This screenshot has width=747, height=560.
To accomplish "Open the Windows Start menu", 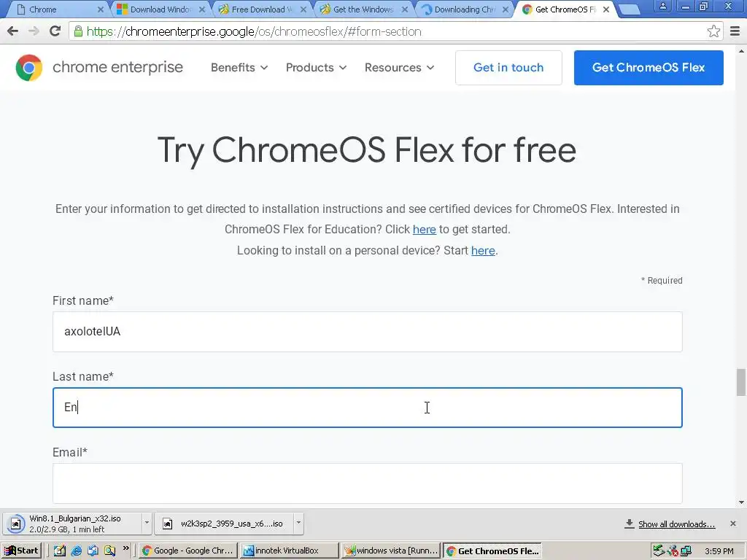I will [21, 551].
